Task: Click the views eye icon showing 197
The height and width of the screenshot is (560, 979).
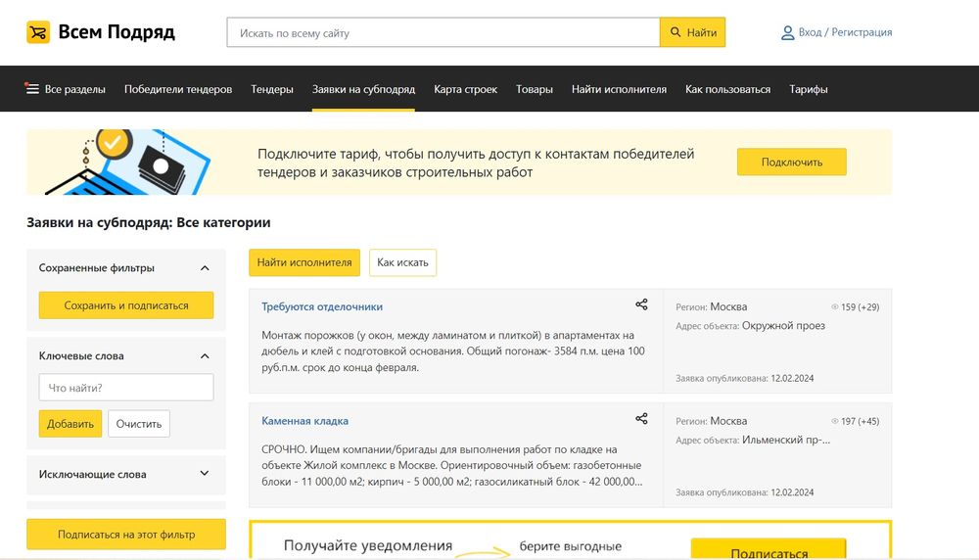Action: (x=835, y=422)
